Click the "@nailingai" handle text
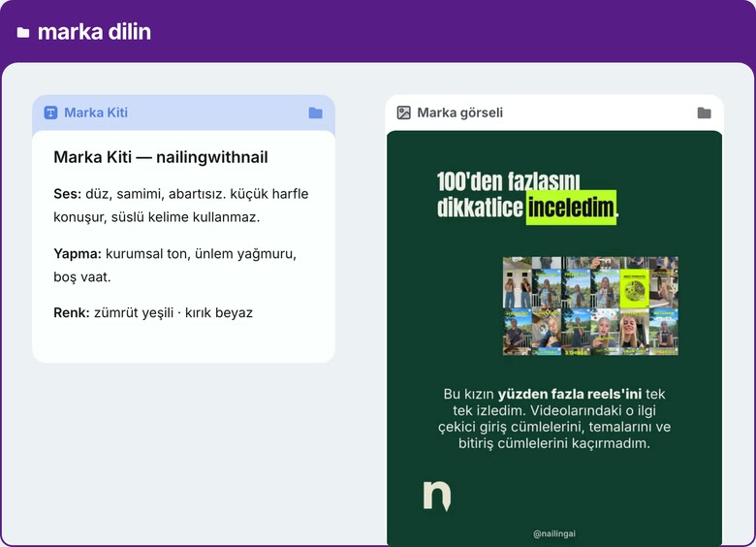Screen dimensions: 756x547 pos(554,533)
